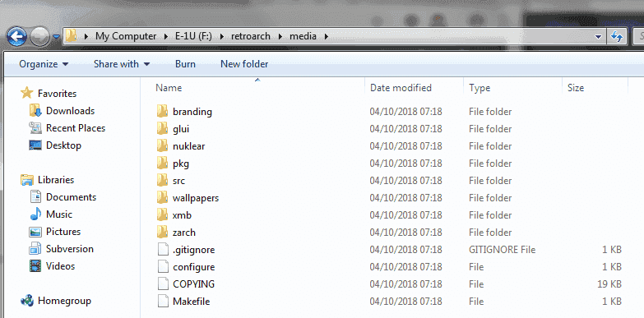Screen dimensions: 644x318
Task: Click the 'GITIGNORE File' type cell
Action: pyautogui.click(x=502, y=250)
